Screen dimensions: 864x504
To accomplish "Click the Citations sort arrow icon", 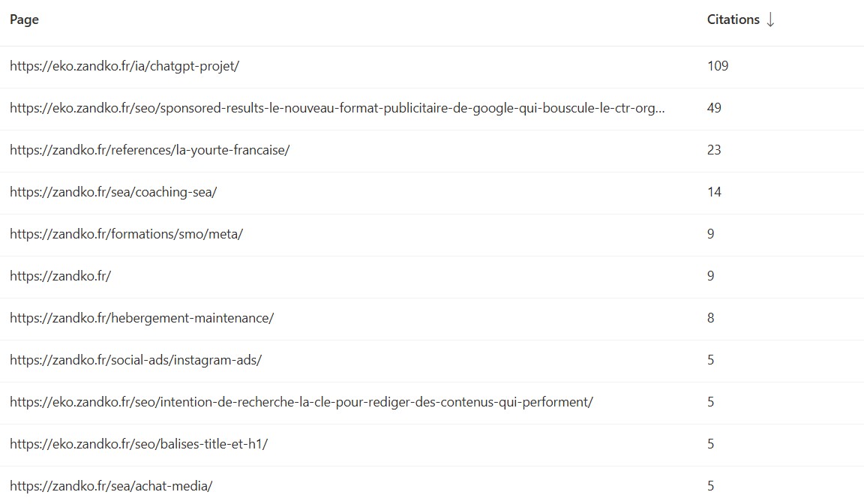I will click(771, 19).
